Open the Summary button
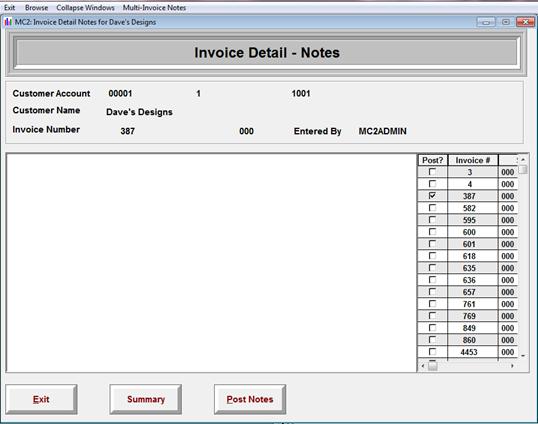The width and height of the screenshot is (538, 424). point(146,399)
